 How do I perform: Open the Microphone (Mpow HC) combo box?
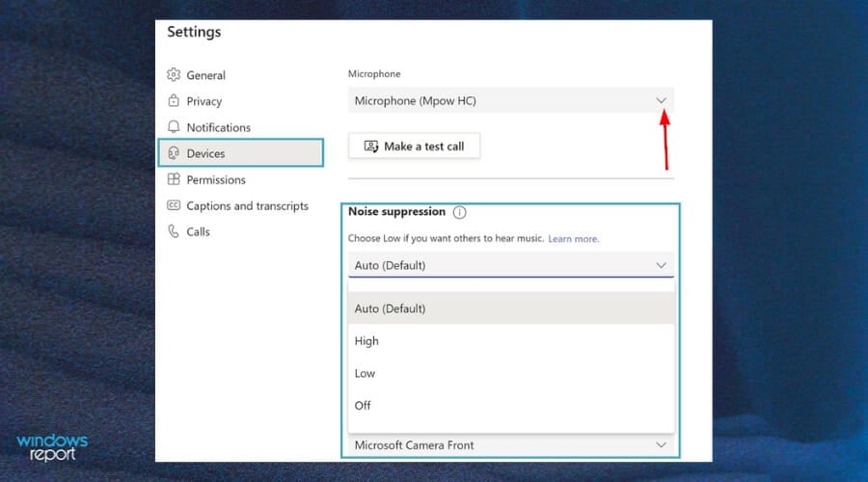(x=511, y=100)
